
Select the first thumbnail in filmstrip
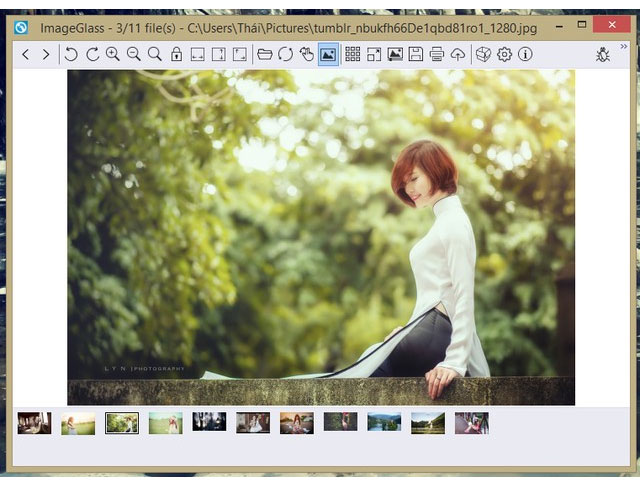point(34,423)
